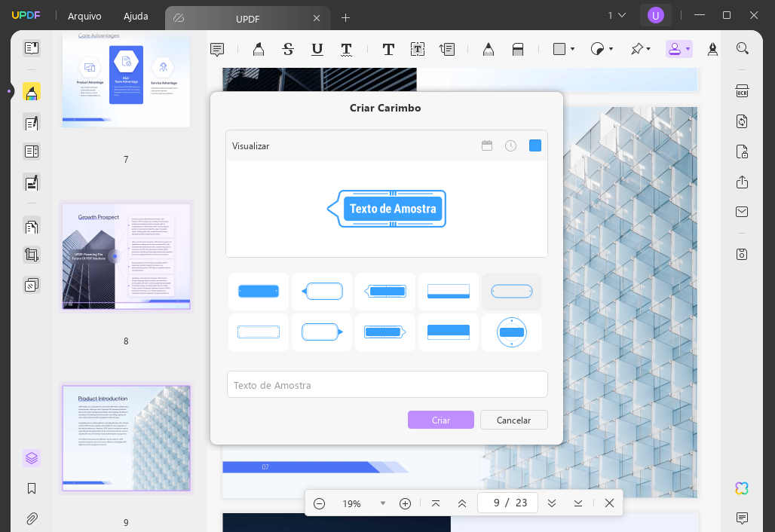Zoom out with the minus button
The width and height of the screenshot is (775, 532).
pyautogui.click(x=320, y=503)
